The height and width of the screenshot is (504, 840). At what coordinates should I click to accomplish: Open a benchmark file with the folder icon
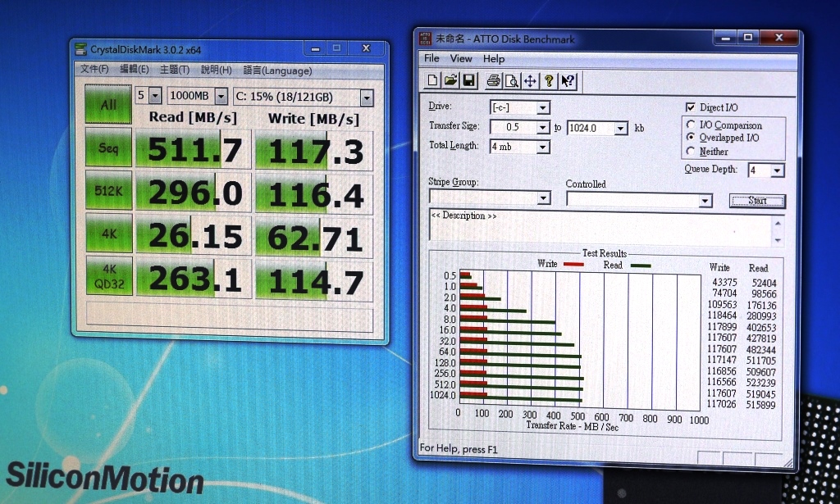(450, 80)
